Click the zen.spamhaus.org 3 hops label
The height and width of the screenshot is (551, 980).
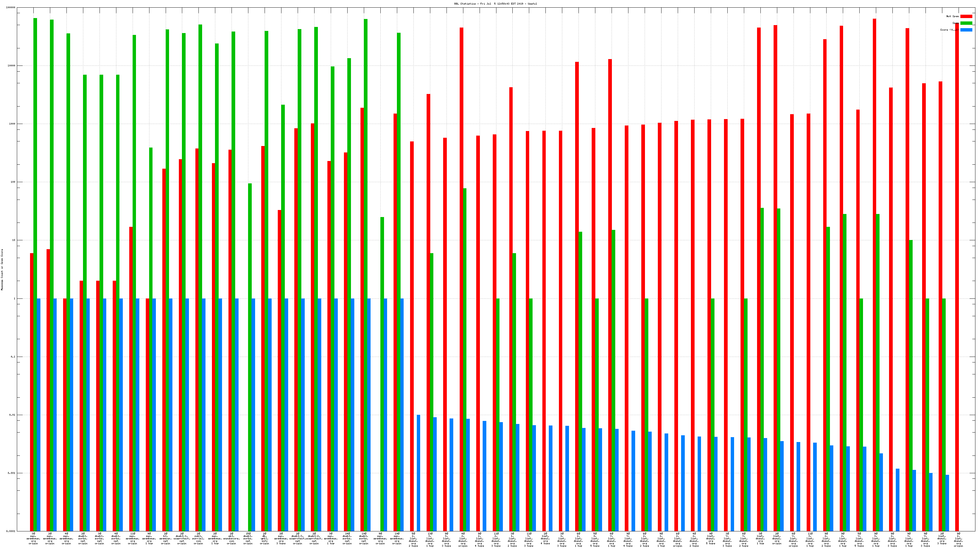[x=281, y=538]
